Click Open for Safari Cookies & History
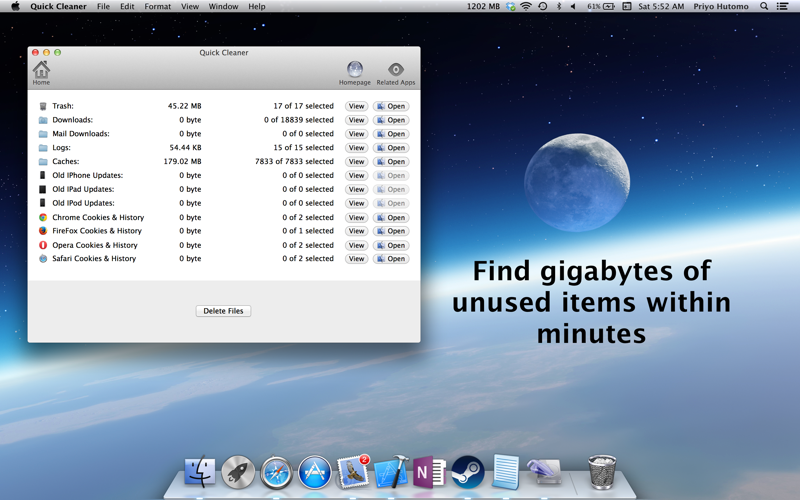This screenshot has height=500, width=800. pyautogui.click(x=391, y=259)
